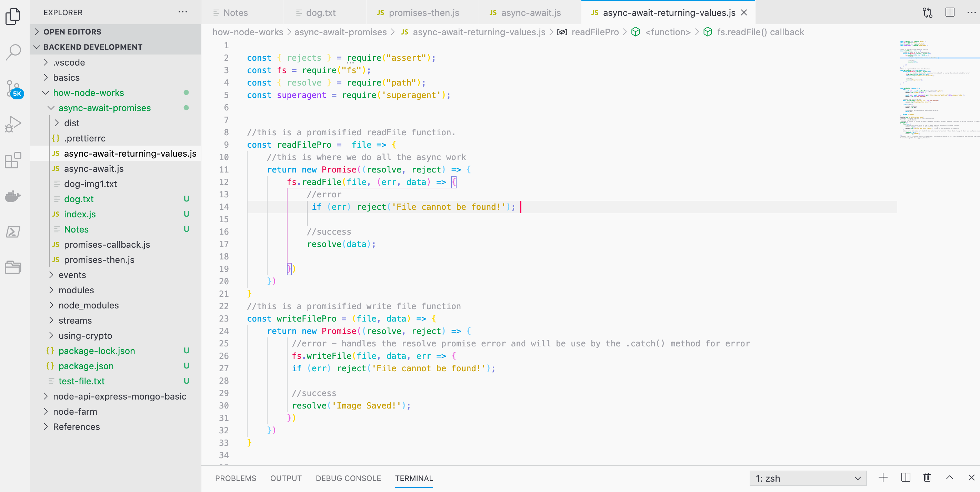Click the Split Editor icon
This screenshot has height=492, width=980.
tap(950, 12)
